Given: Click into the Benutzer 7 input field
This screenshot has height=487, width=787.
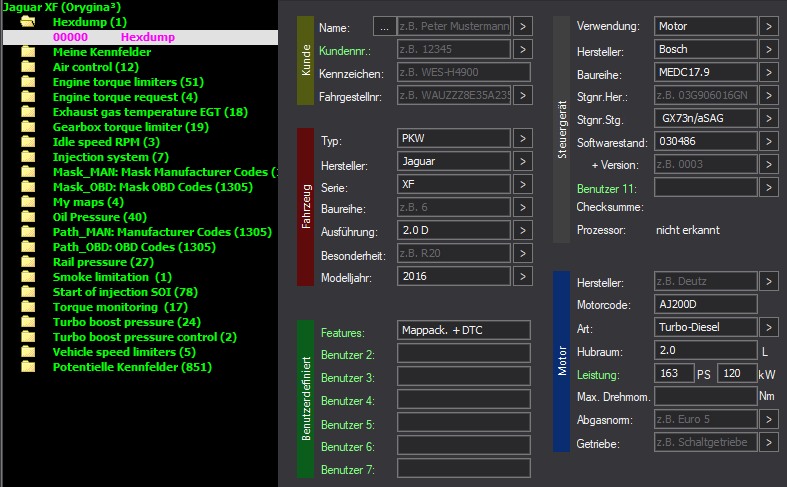Looking at the screenshot, I should click(464, 468).
